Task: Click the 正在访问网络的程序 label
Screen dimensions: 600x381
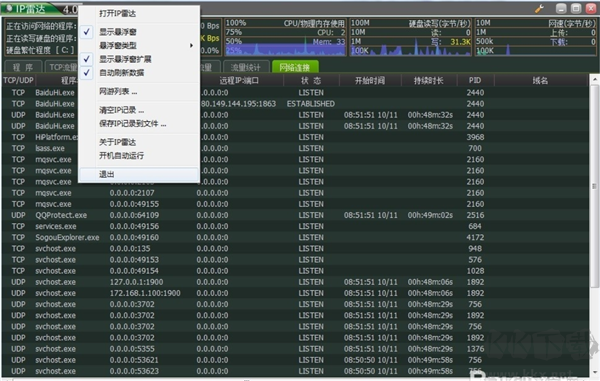Action: (x=41, y=26)
